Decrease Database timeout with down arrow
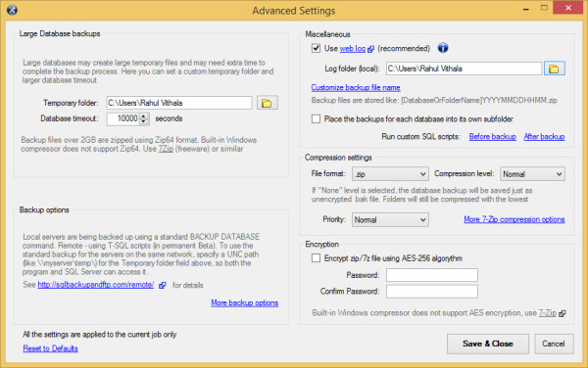 pyautogui.click(x=144, y=121)
